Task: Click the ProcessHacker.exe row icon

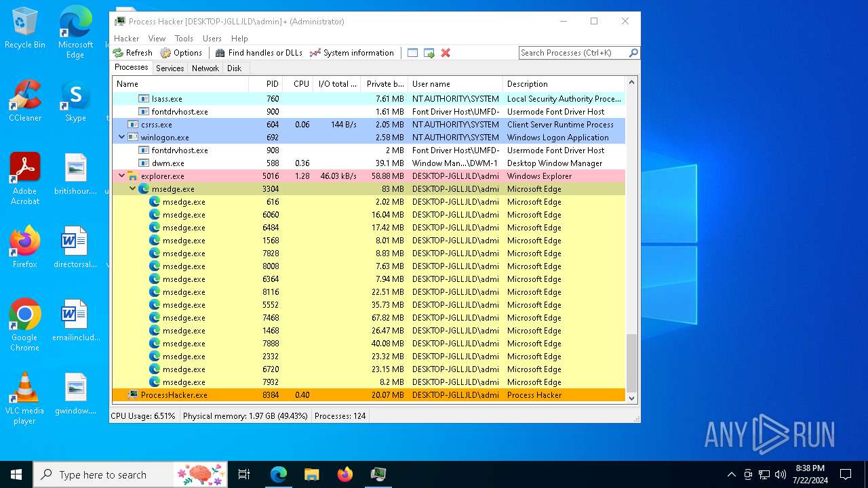Action: click(133, 395)
